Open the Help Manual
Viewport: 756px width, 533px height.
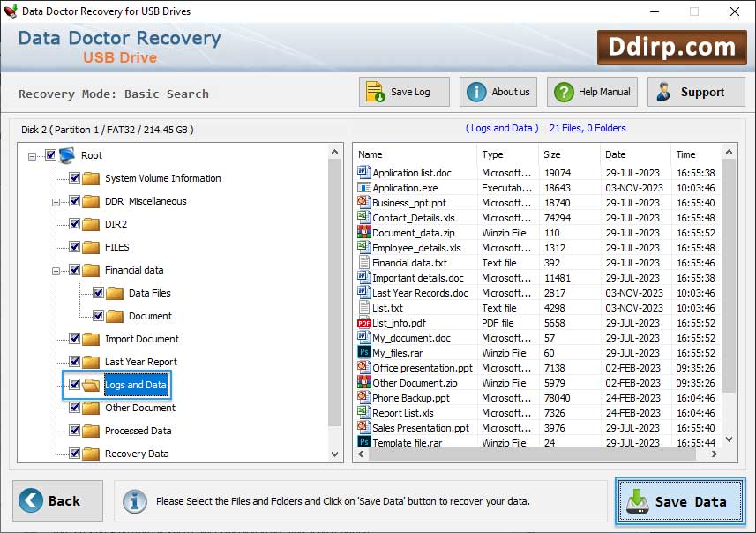tap(592, 92)
